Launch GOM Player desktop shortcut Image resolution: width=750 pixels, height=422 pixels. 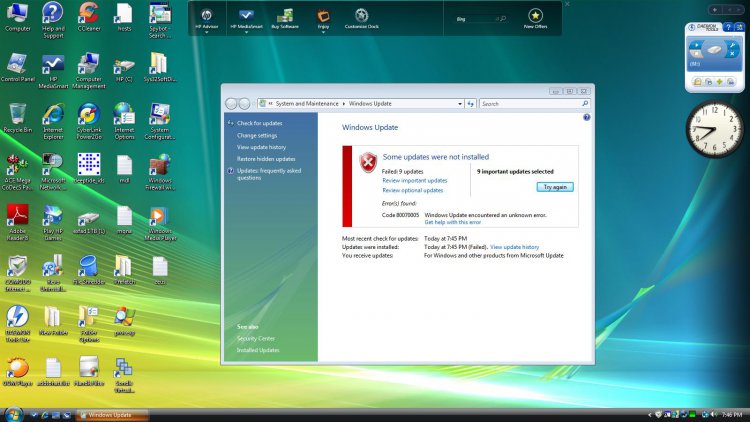pyautogui.click(x=18, y=372)
